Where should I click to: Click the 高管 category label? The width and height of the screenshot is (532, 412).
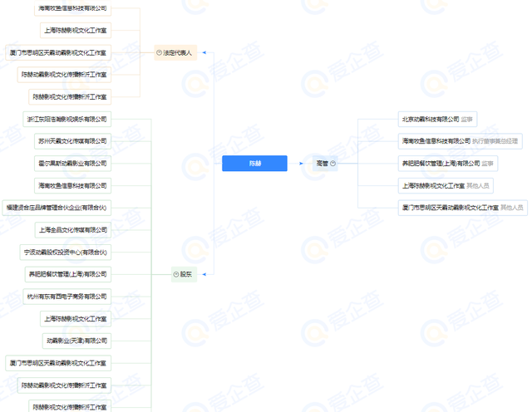pyautogui.click(x=322, y=164)
